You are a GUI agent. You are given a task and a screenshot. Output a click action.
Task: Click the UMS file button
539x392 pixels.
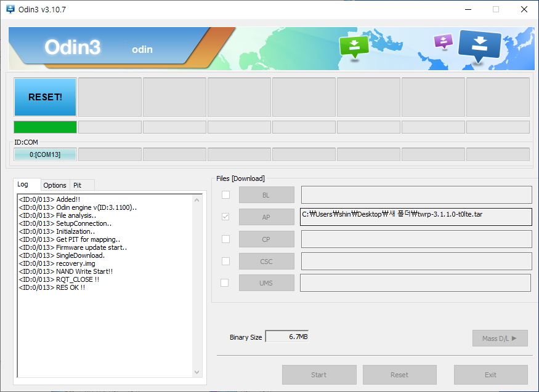point(266,283)
